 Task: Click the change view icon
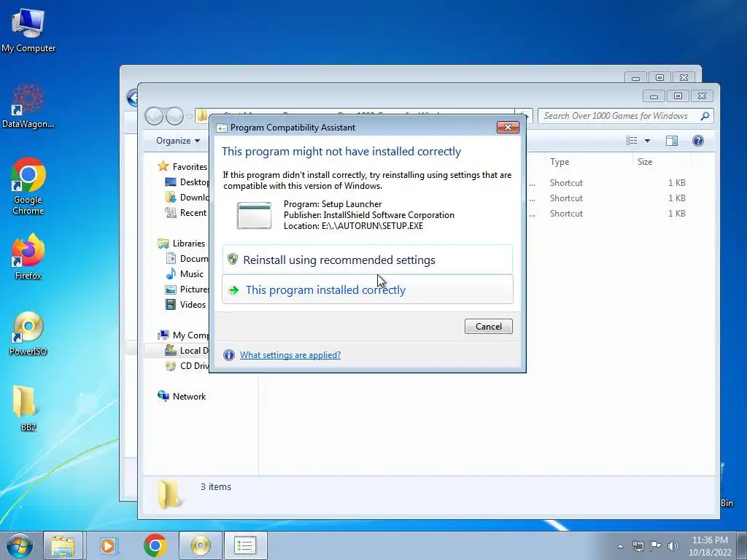pyautogui.click(x=631, y=141)
